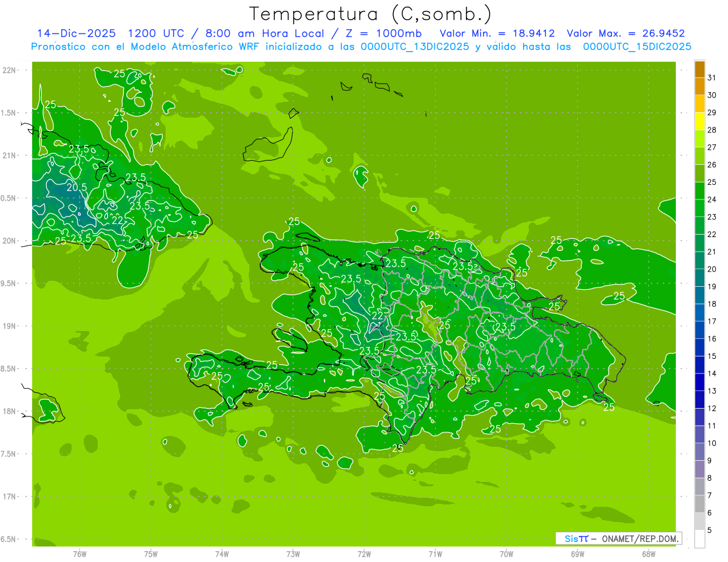728x562 pixels.
Task: Click the '24' color scale label
Action: click(x=712, y=199)
